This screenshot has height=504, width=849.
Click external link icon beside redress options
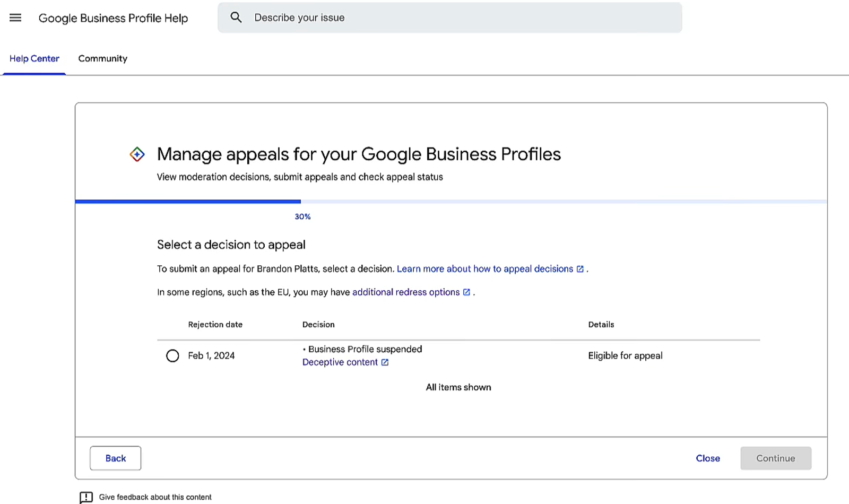[466, 292]
